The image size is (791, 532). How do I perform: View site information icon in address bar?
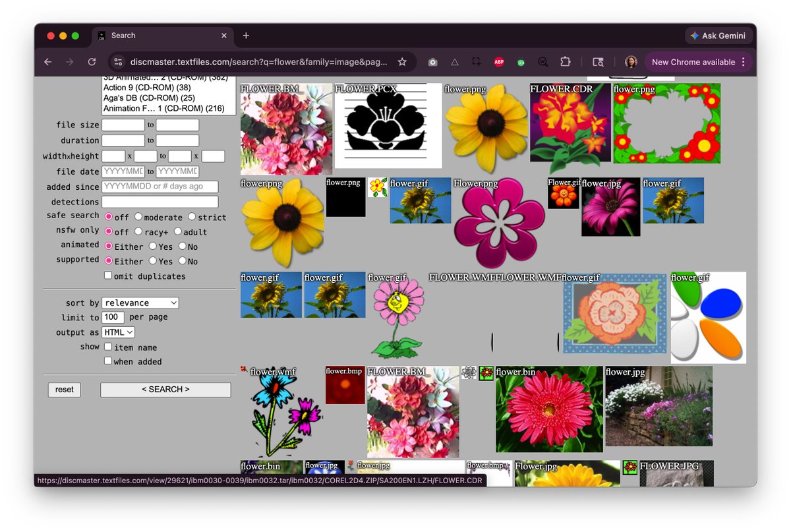pos(118,62)
